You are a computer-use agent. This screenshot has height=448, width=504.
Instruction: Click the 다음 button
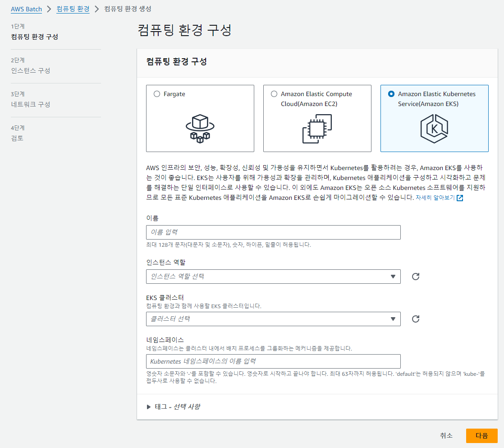482,436
